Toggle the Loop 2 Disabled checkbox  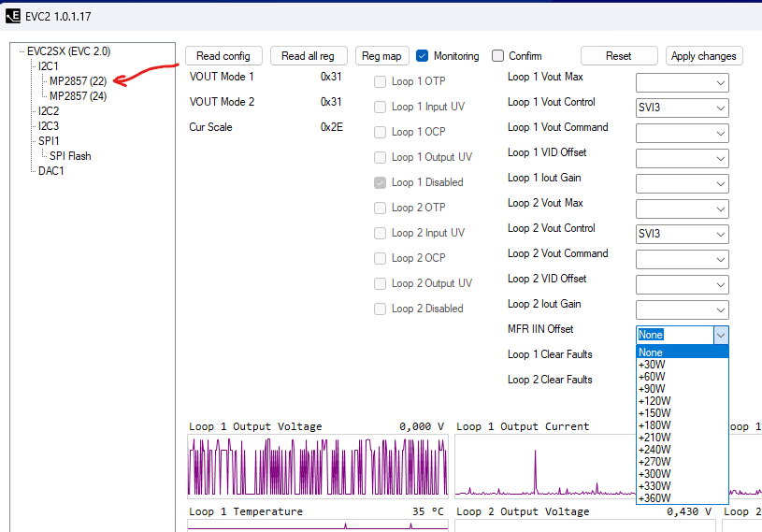tap(380, 309)
